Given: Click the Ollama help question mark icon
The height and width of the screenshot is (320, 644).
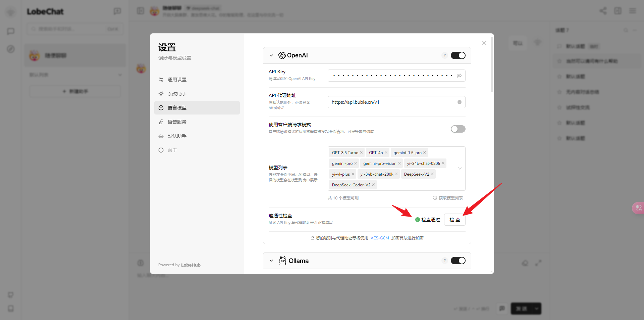Looking at the screenshot, I should (x=444, y=261).
